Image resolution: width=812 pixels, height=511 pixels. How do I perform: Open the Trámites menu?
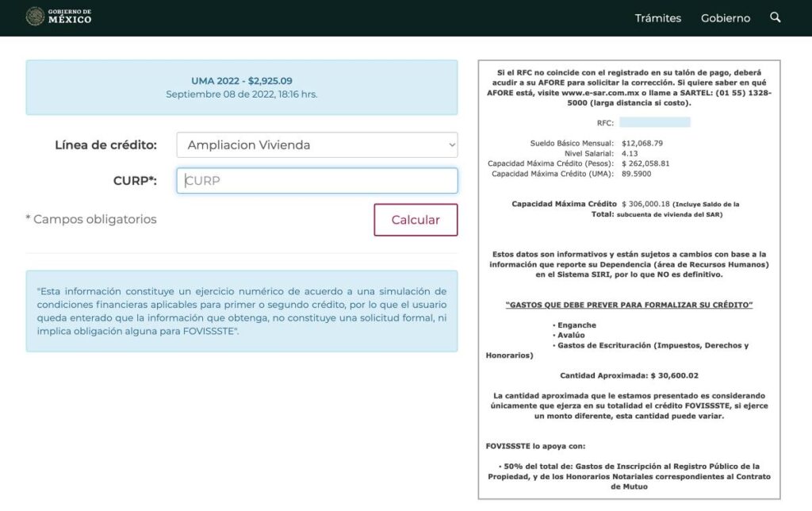[657, 18]
